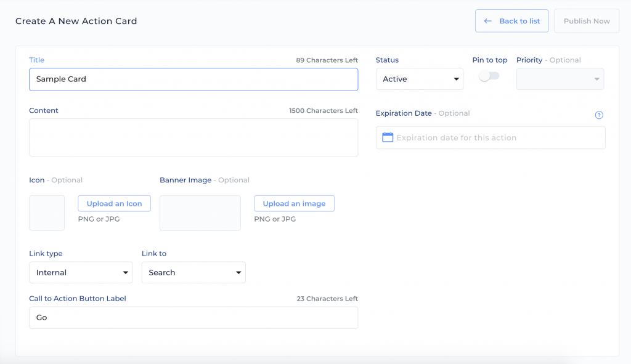This screenshot has height=364, width=631.
Task: Open the Status dropdown showing Active
Action: (x=419, y=79)
